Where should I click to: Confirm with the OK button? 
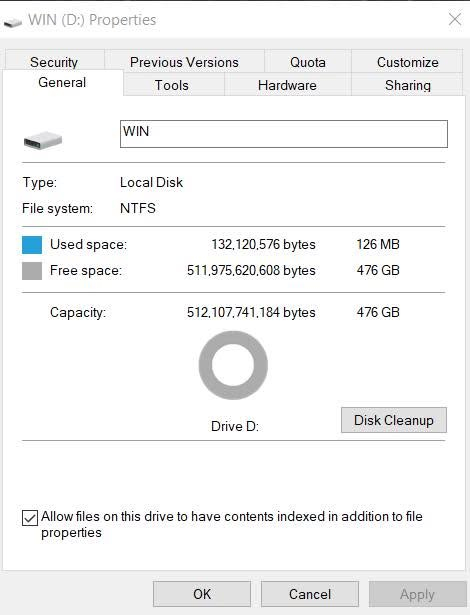click(202, 594)
